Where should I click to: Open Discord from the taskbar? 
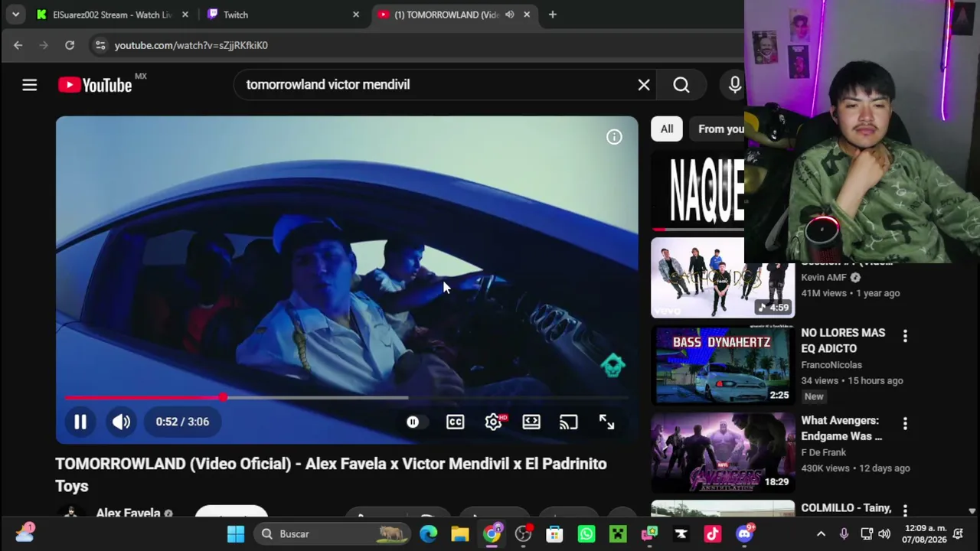(744, 534)
